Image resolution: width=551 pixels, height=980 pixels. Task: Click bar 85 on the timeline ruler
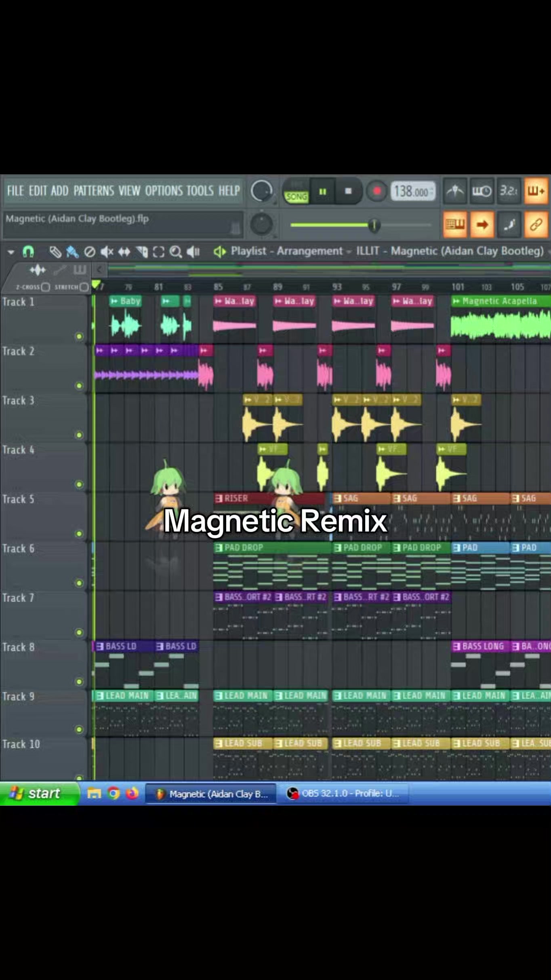click(x=218, y=287)
